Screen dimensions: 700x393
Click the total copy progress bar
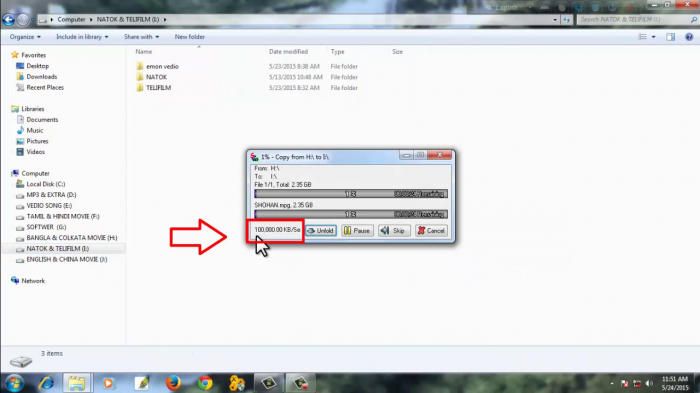(351, 194)
